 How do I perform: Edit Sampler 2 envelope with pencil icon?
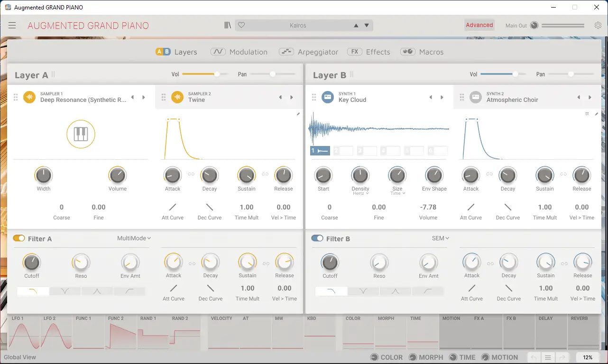click(298, 114)
